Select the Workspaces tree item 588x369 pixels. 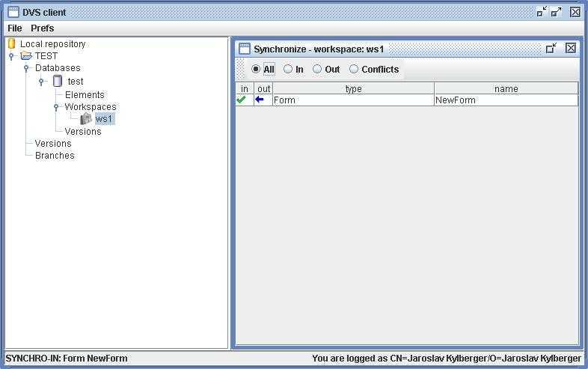click(x=91, y=107)
